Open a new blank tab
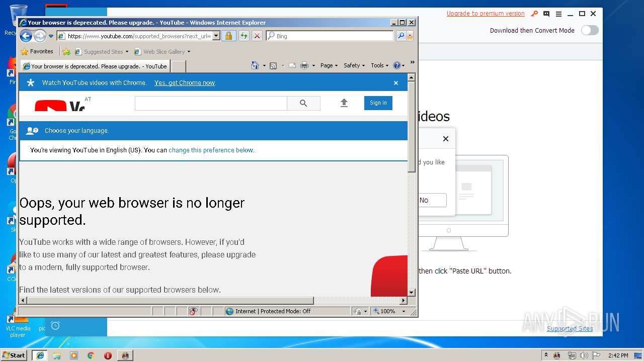 point(179,66)
